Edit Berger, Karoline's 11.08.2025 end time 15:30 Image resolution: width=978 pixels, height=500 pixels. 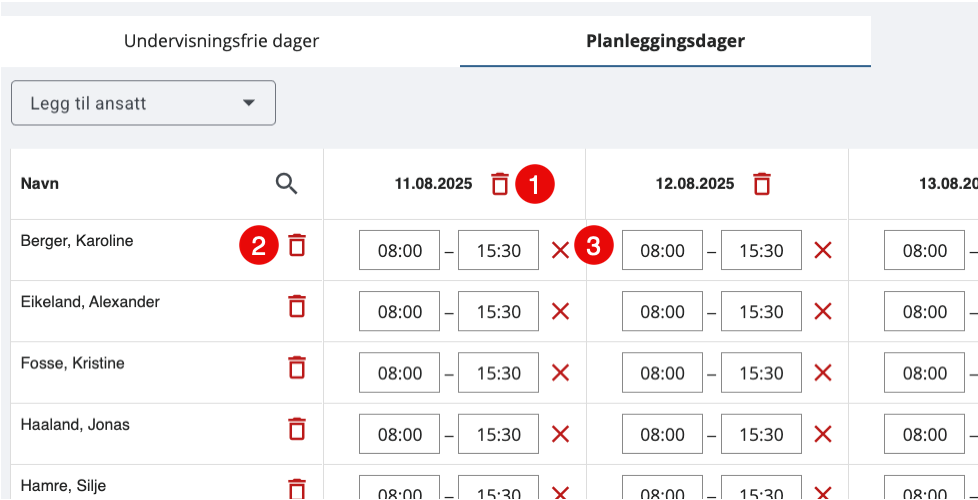[498, 251]
